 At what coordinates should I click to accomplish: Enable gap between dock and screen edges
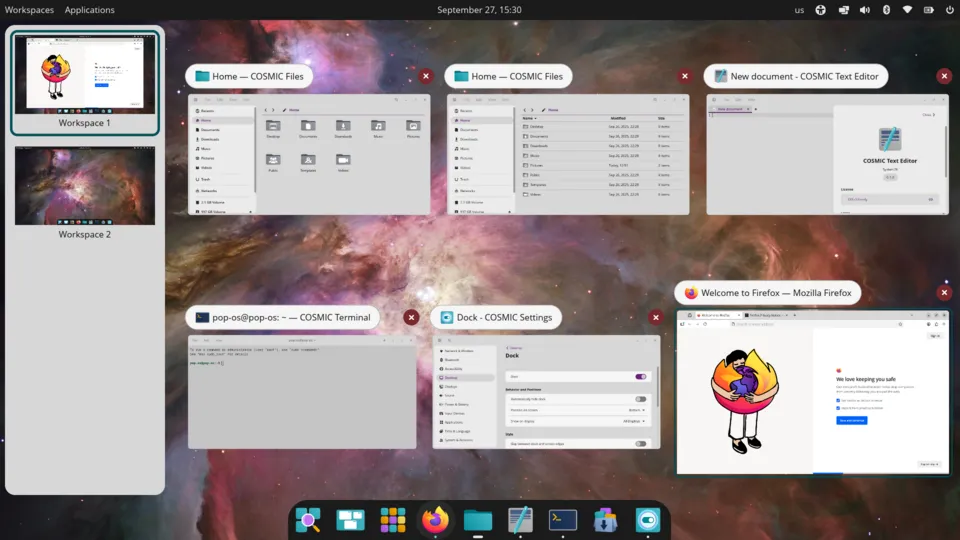pyautogui.click(x=640, y=443)
